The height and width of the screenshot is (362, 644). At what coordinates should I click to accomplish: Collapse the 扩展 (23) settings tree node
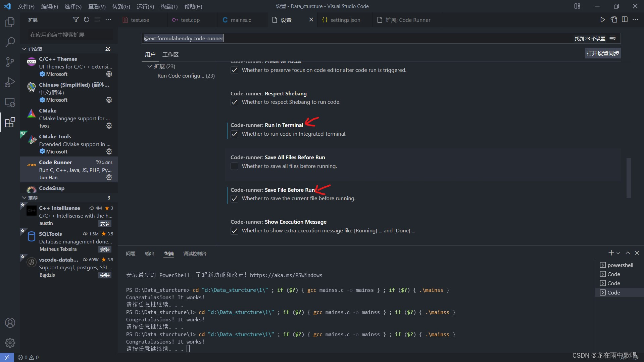pyautogui.click(x=150, y=66)
